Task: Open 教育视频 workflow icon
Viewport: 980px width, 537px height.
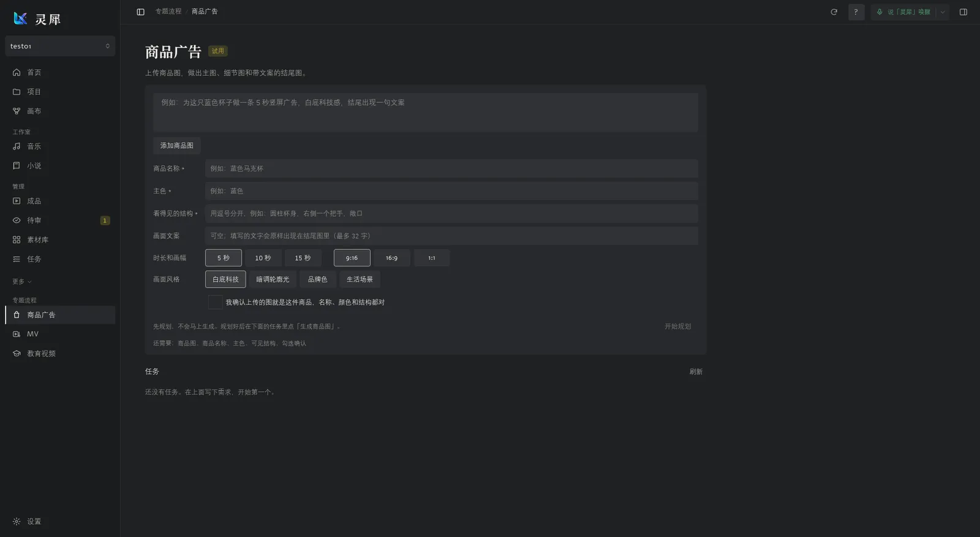Action: [17, 353]
